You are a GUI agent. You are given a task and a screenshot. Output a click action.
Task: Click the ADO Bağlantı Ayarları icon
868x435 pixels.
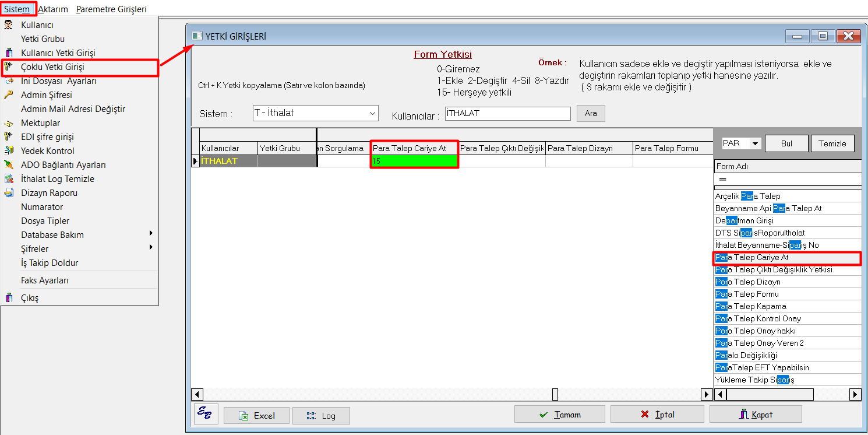coord(8,165)
